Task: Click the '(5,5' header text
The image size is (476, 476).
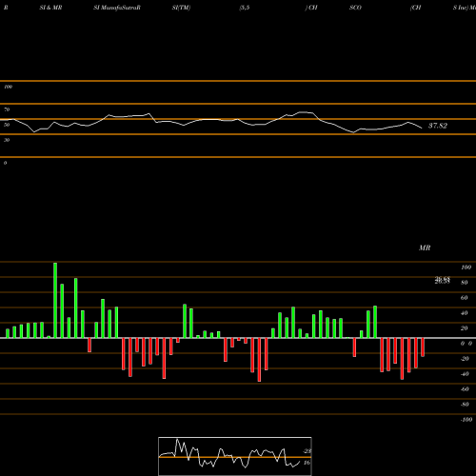Action: pos(245,8)
